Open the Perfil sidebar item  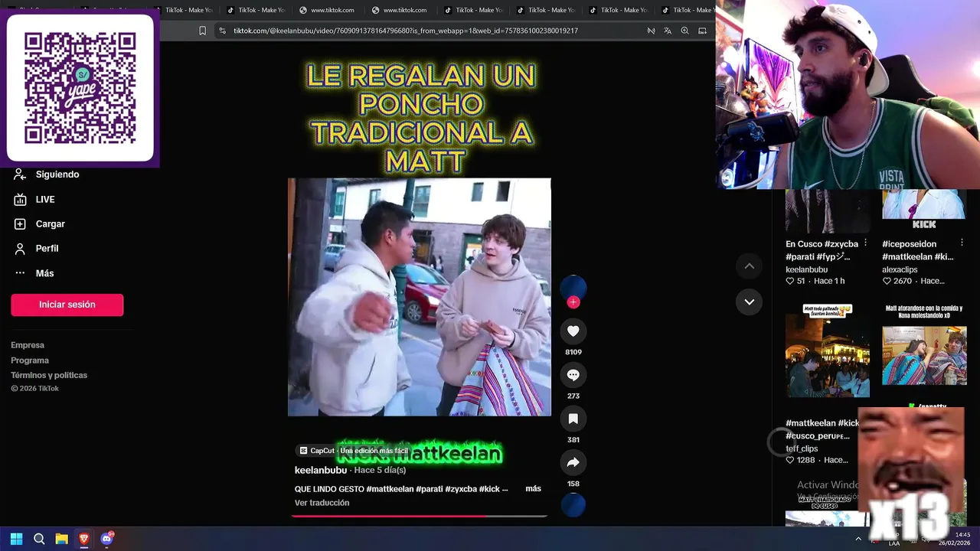(x=36, y=248)
